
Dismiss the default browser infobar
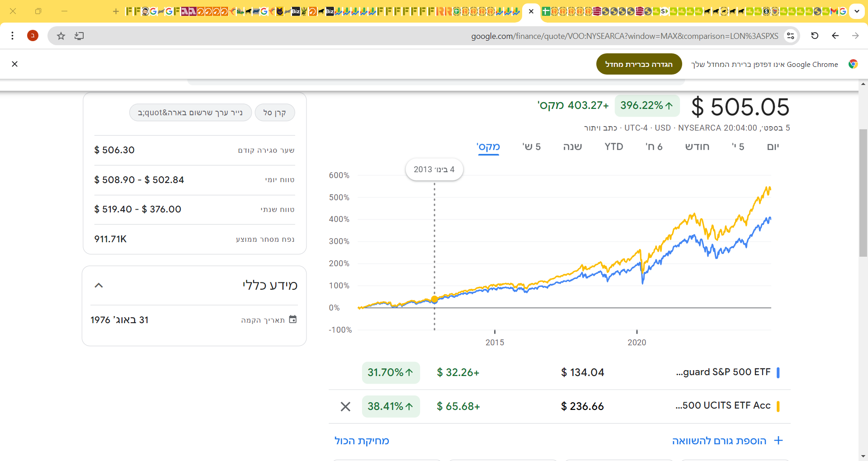pos(14,64)
